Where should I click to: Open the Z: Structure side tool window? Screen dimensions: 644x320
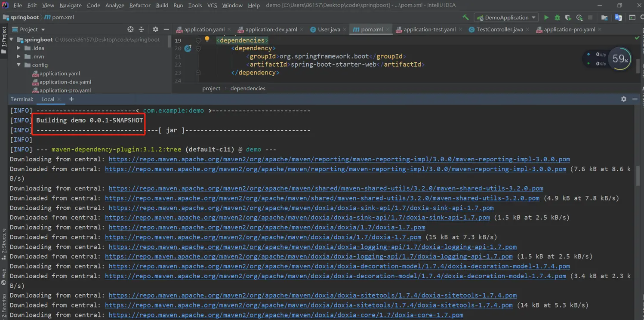4,244
